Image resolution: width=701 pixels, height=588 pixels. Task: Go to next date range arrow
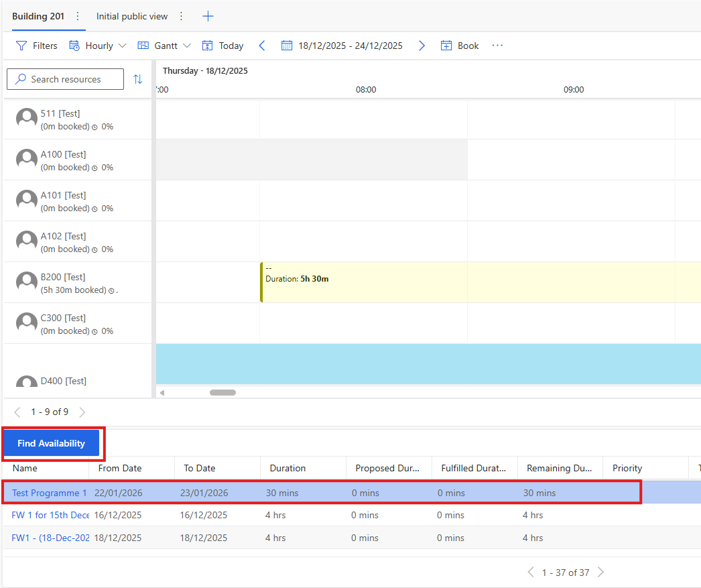click(422, 46)
